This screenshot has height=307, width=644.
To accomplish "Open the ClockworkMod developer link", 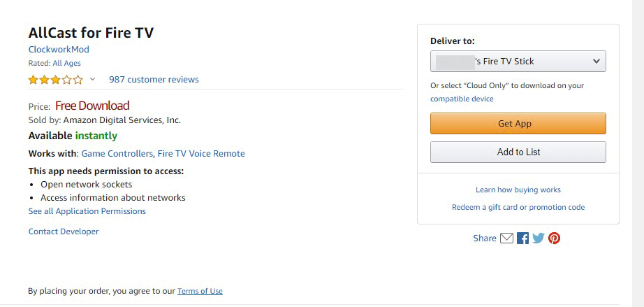I will coord(59,50).
